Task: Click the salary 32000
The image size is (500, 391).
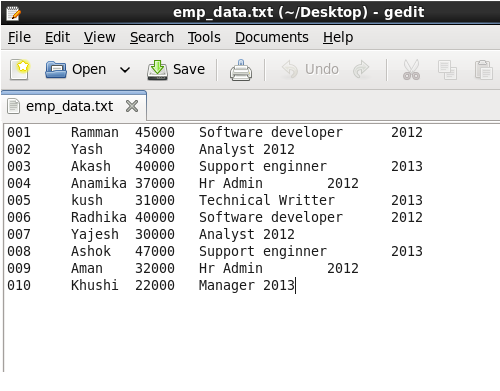Action: (155, 268)
